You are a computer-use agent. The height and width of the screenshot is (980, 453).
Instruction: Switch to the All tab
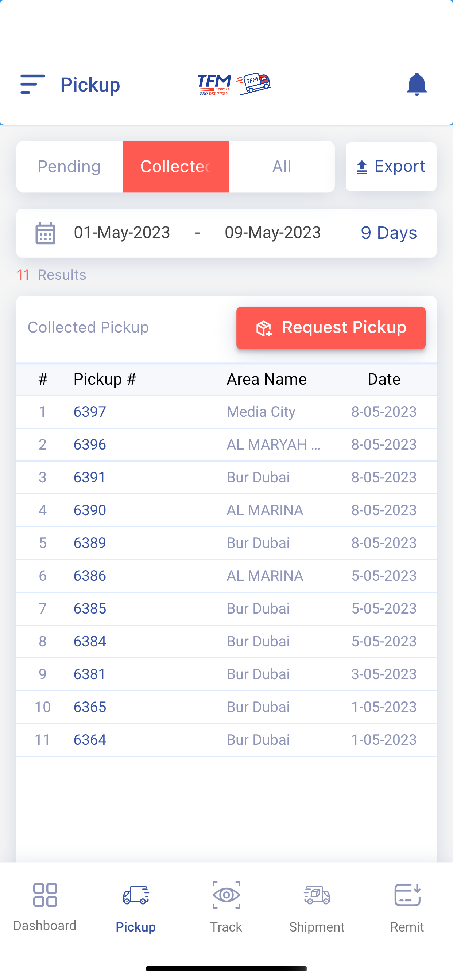tap(282, 167)
